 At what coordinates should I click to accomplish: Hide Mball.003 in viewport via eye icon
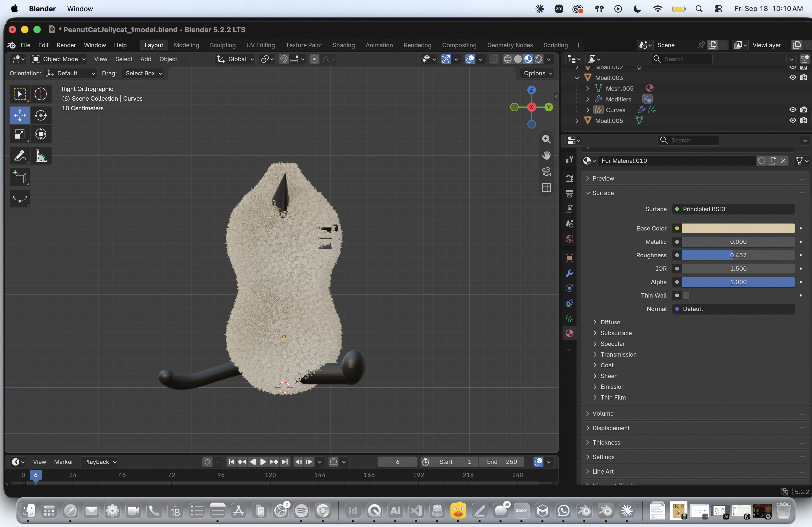[793, 77]
